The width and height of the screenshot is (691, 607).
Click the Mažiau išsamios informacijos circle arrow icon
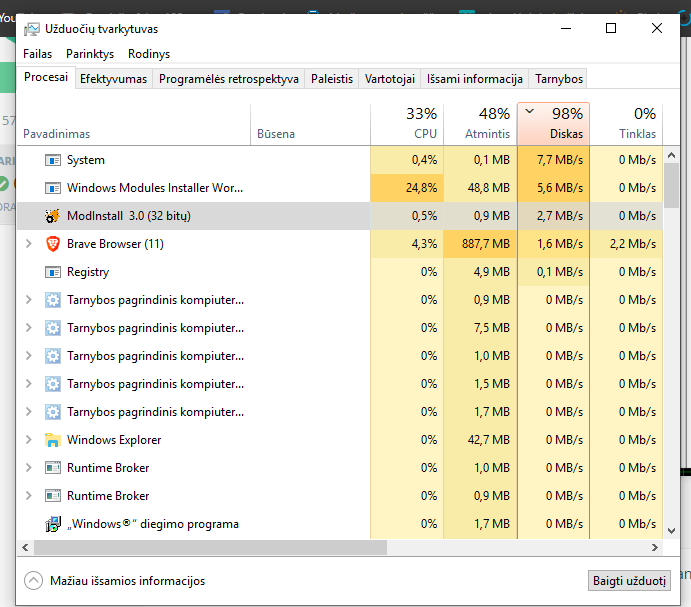click(x=33, y=581)
